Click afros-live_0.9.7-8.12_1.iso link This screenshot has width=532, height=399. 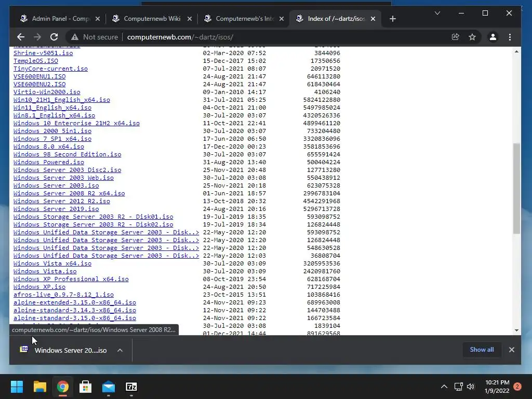pyautogui.click(x=63, y=295)
